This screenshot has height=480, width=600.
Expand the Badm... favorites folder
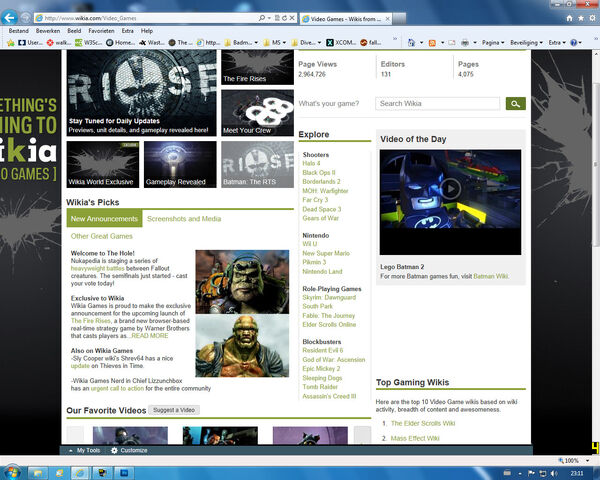pos(241,42)
